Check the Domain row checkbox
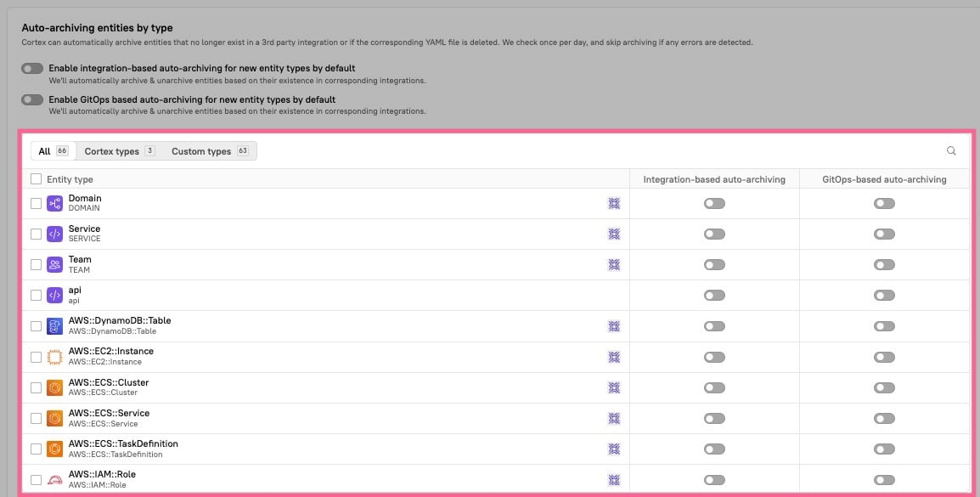The width and height of the screenshot is (980, 497). (37, 203)
